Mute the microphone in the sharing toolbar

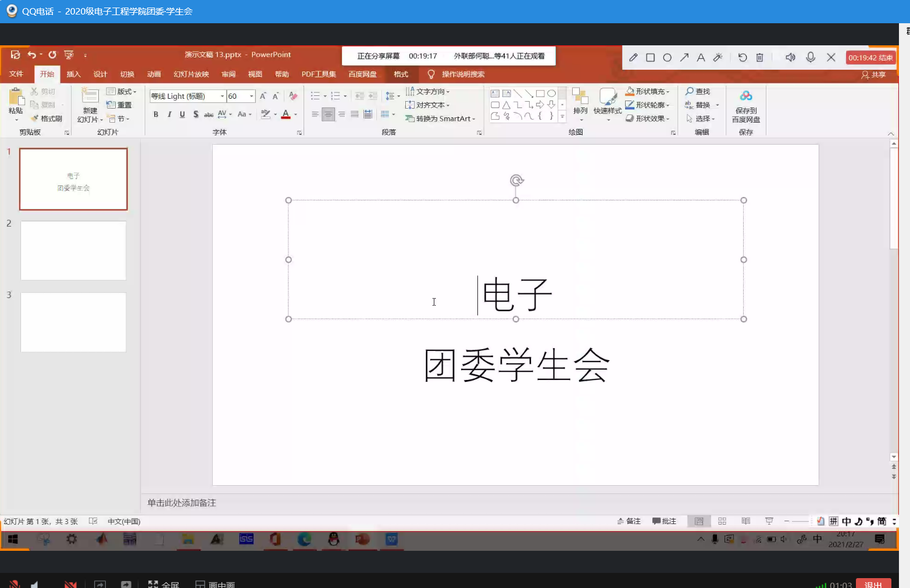point(811,58)
